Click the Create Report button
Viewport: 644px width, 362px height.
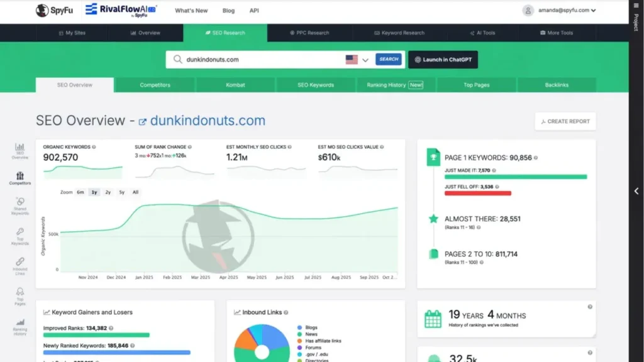click(565, 121)
